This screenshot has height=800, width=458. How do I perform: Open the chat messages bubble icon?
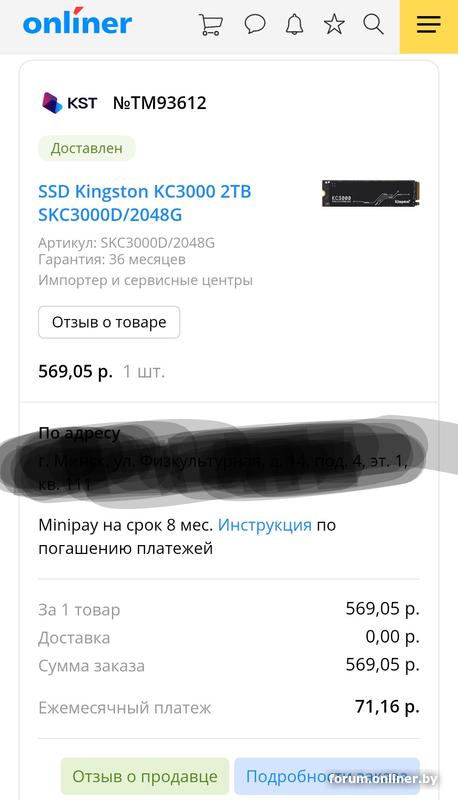(x=255, y=24)
